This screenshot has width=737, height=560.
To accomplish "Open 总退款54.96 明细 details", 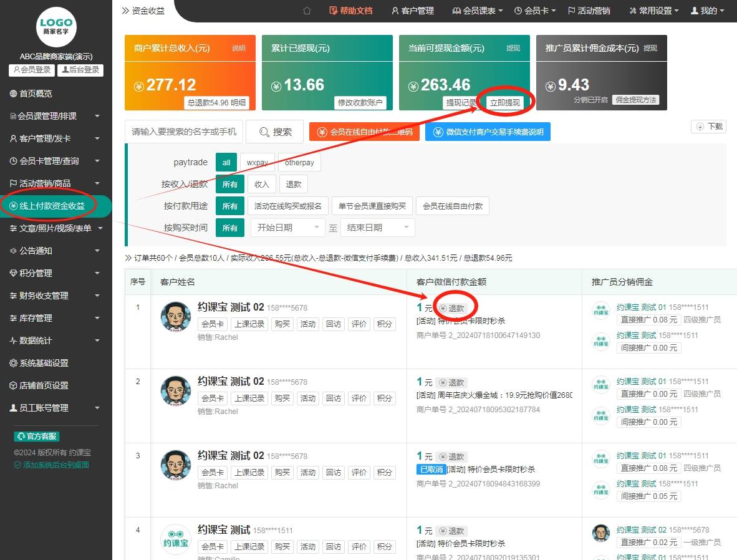I will pos(216,102).
